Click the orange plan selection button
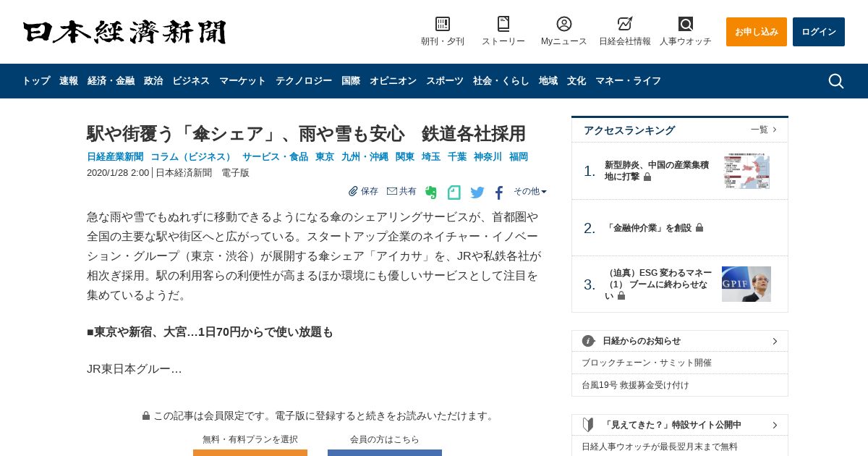 click(250, 452)
